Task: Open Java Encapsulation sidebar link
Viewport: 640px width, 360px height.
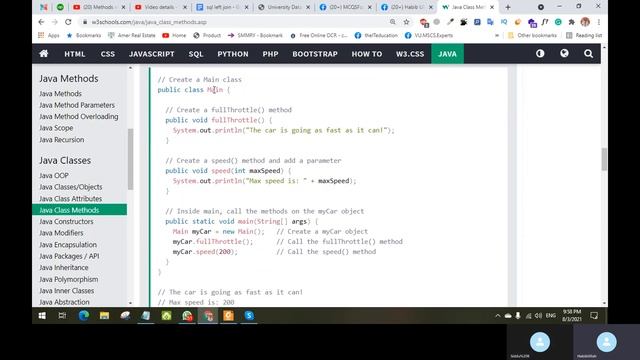Action: click(x=68, y=244)
